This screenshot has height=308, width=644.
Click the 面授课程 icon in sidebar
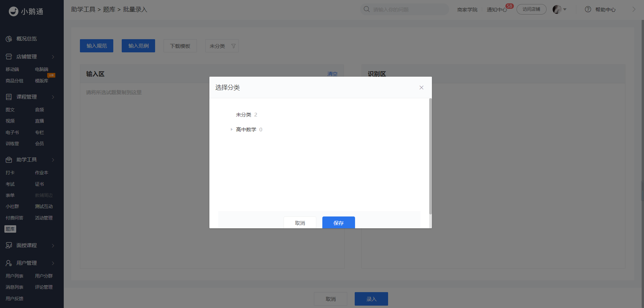tap(9, 246)
